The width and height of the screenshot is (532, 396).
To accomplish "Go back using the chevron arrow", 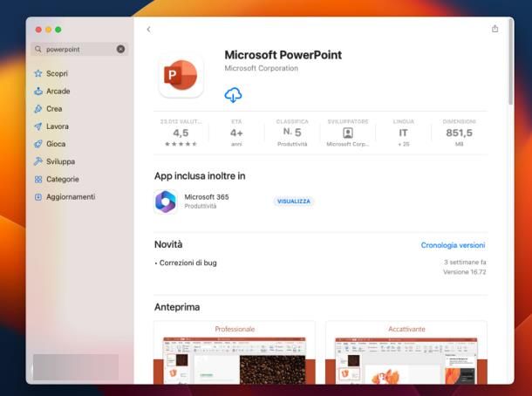I will click(x=148, y=30).
